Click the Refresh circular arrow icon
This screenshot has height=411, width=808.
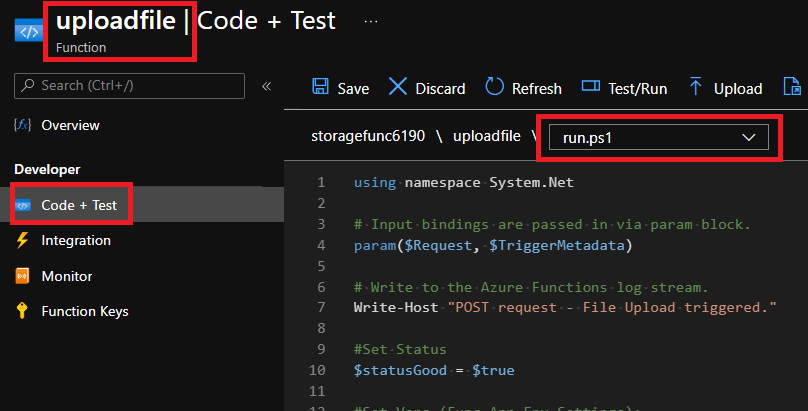pyautogui.click(x=494, y=86)
